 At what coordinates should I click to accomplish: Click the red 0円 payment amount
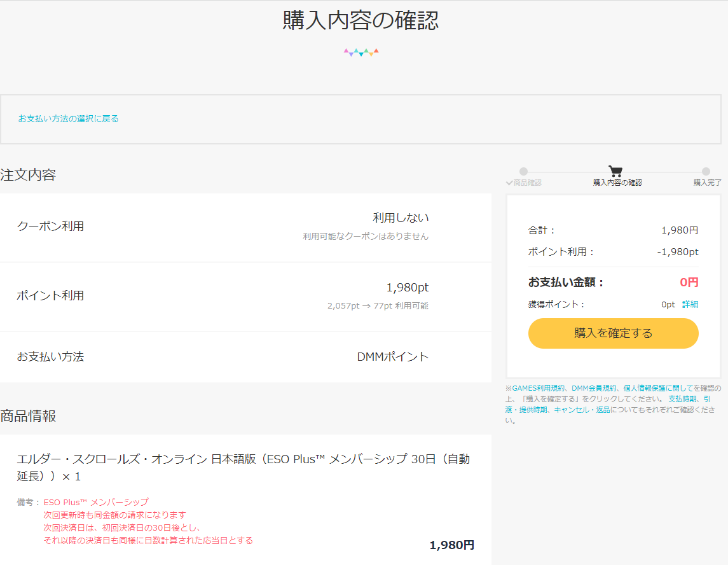pyautogui.click(x=689, y=282)
